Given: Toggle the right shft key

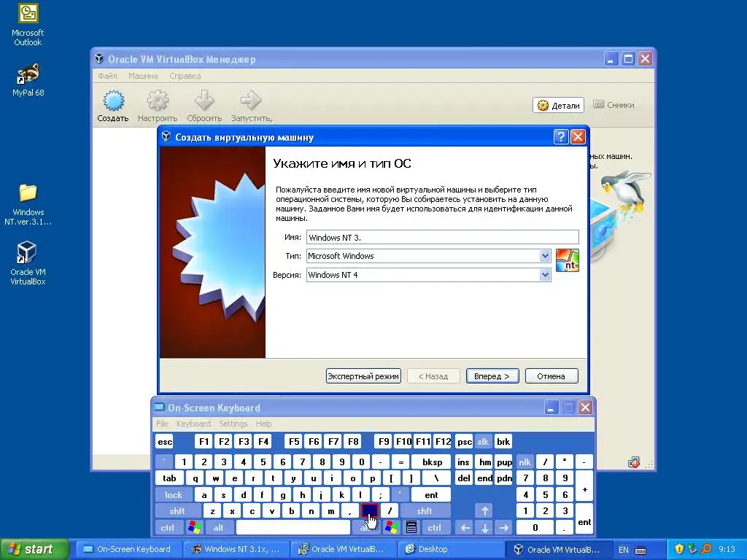Looking at the screenshot, I should point(425,511).
